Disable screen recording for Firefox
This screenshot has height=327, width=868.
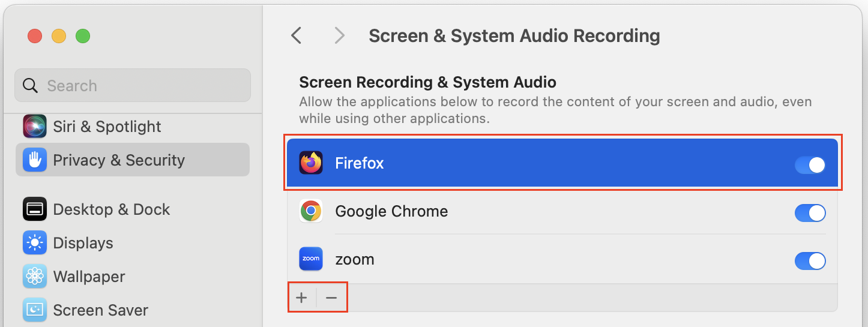pyautogui.click(x=810, y=164)
